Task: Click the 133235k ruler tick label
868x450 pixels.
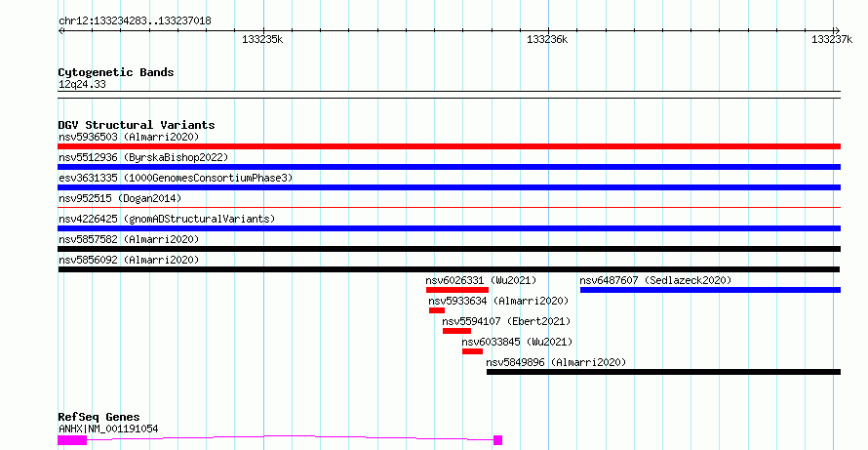Action: click(x=262, y=40)
